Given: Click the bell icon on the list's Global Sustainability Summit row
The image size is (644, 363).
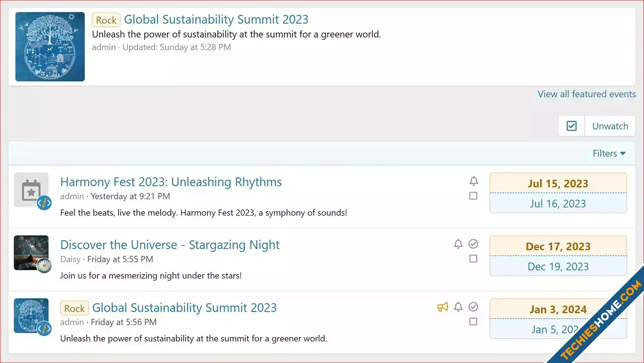Looking at the screenshot, I should click(458, 307).
